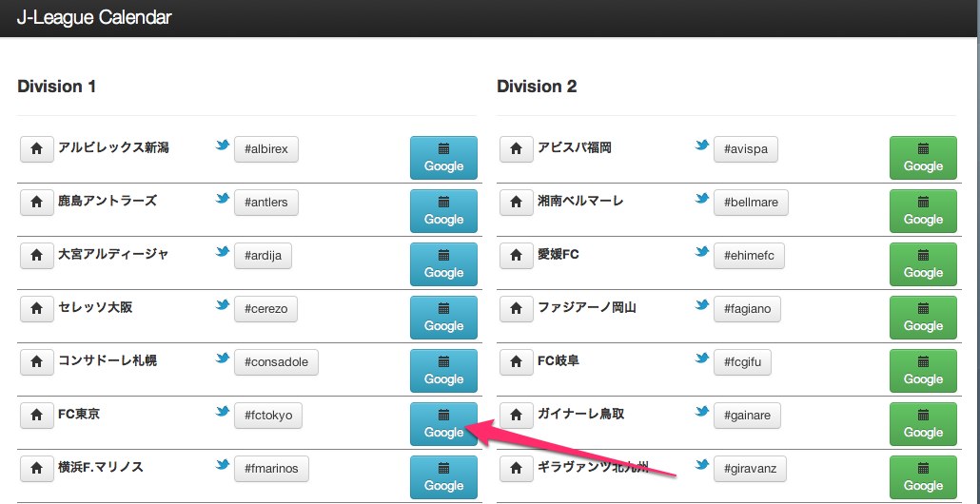Click Twitter bird icon beside #albirex

coord(223,145)
